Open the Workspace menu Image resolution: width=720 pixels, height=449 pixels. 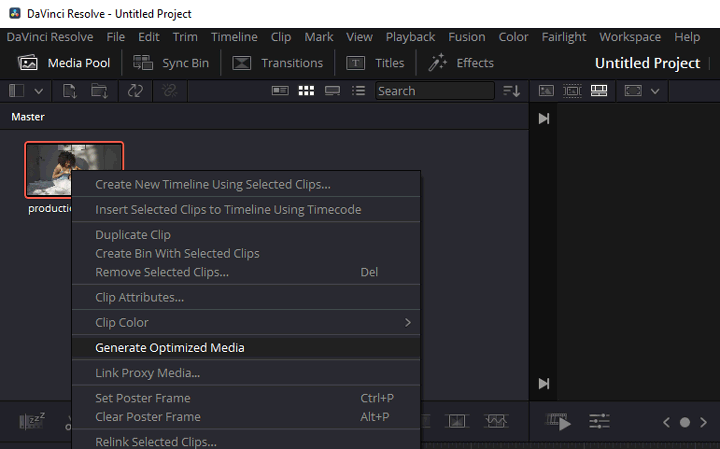coord(630,37)
